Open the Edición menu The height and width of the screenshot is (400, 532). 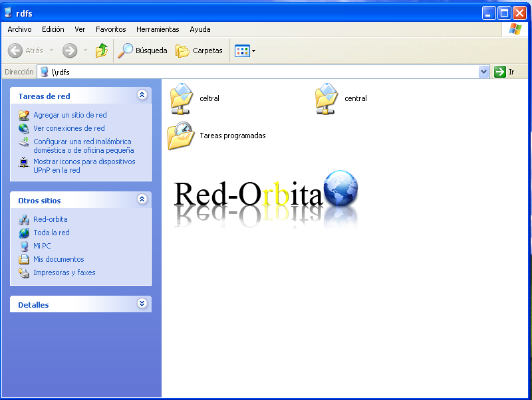[53, 29]
